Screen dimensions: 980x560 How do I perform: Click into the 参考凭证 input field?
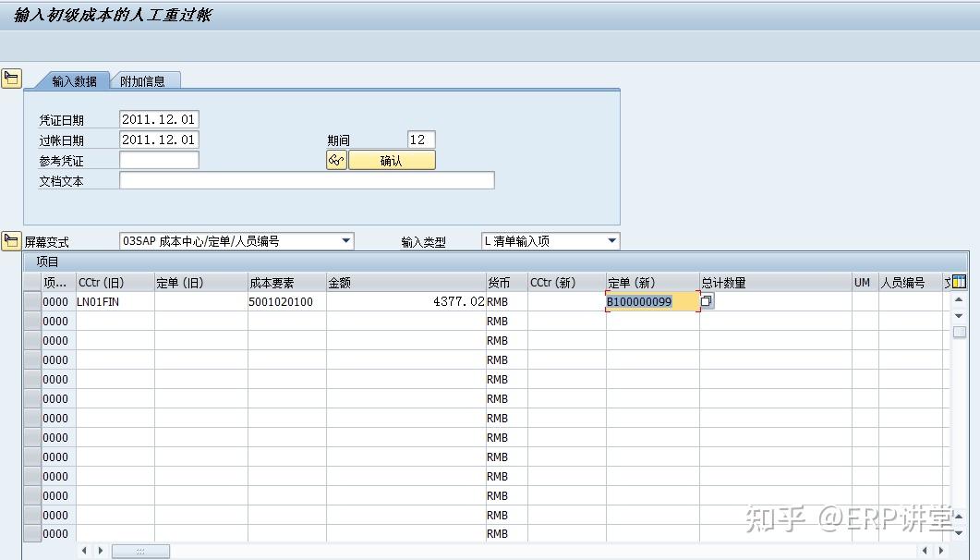click(x=159, y=159)
